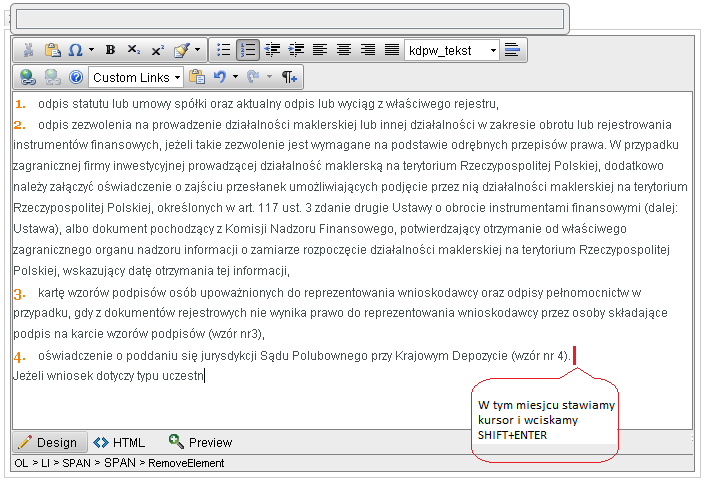
Task: Click RemoveElement in the tag path bar
Action: (x=186, y=463)
